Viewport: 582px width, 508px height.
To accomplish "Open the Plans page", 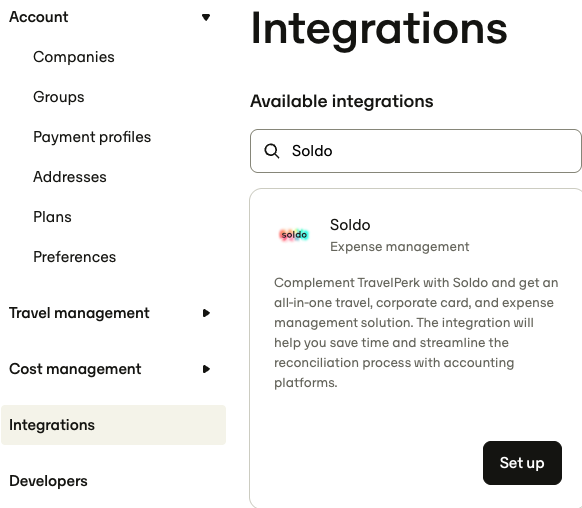I will click(x=52, y=217).
